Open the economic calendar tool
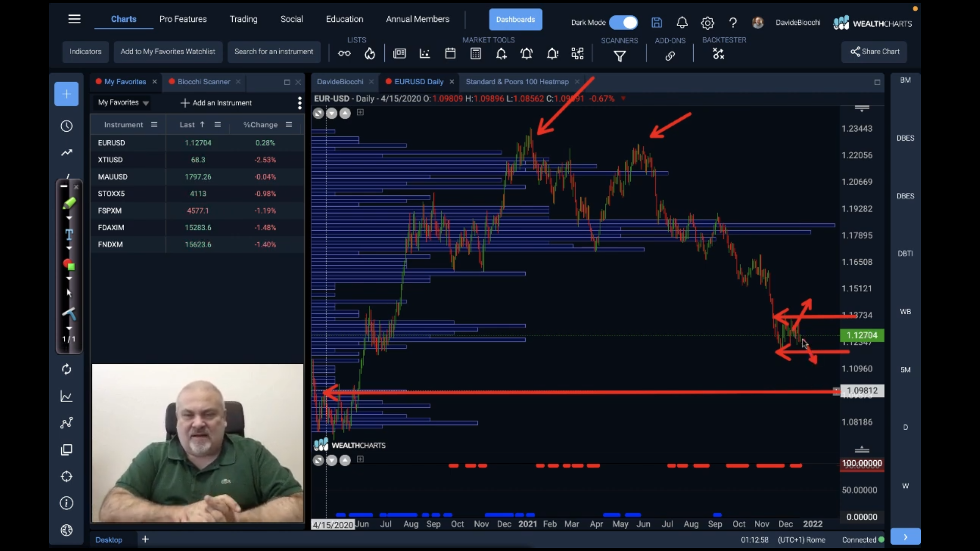This screenshot has height=551, width=980. (450, 54)
